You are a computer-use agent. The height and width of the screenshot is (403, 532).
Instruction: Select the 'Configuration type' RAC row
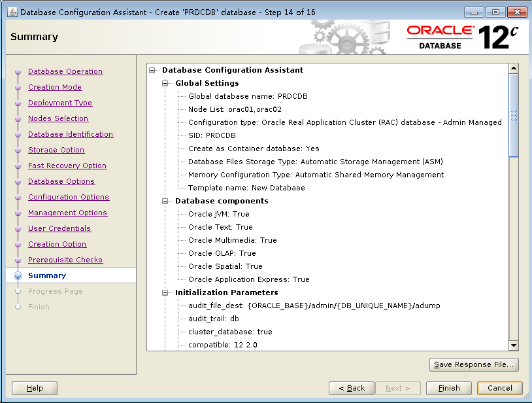pos(344,122)
